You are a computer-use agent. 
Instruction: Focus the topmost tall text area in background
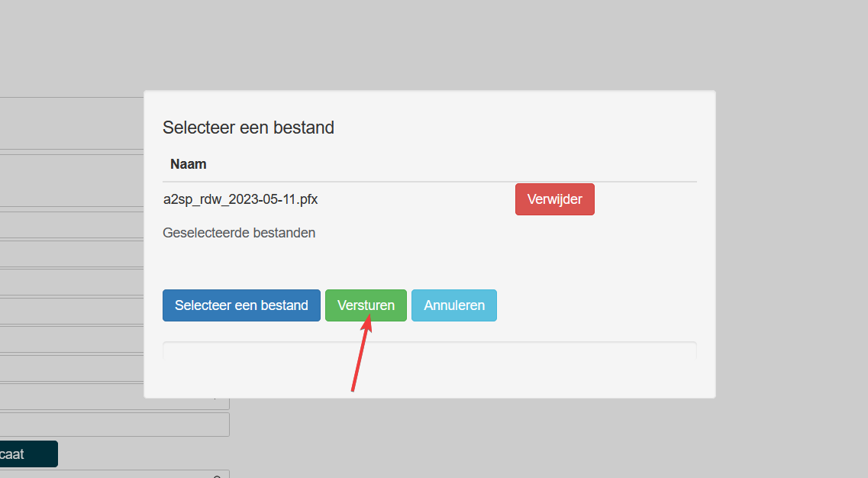(69, 123)
